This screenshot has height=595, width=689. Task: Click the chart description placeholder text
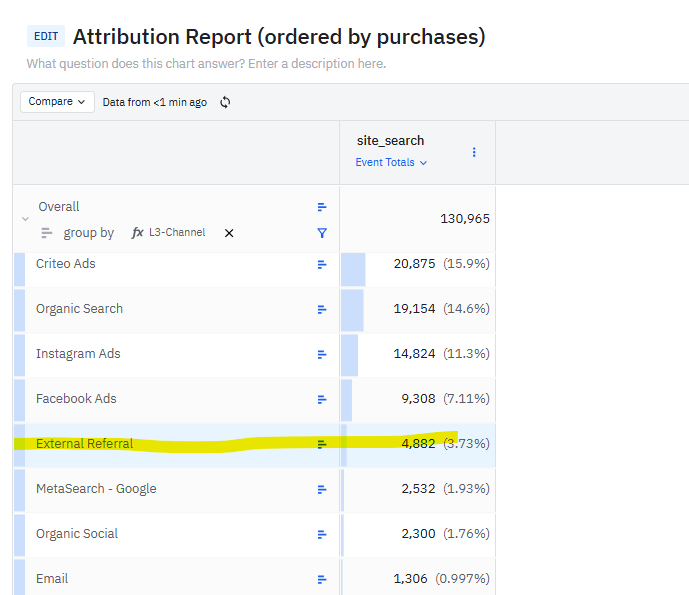206,64
